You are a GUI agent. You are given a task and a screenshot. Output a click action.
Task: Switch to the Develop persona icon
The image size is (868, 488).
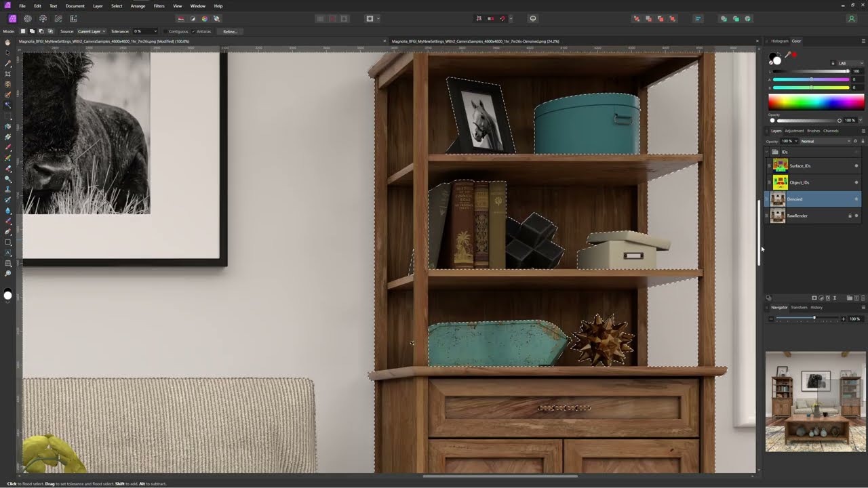43,18
